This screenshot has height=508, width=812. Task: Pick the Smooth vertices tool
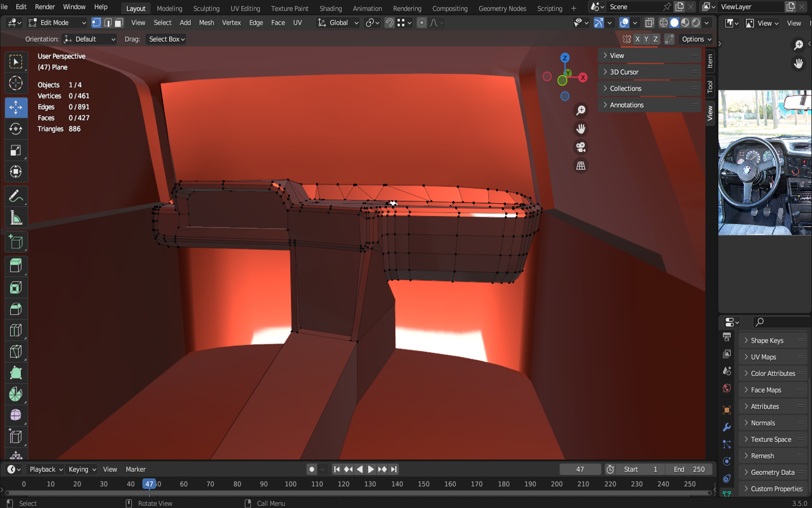(x=16, y=415)
